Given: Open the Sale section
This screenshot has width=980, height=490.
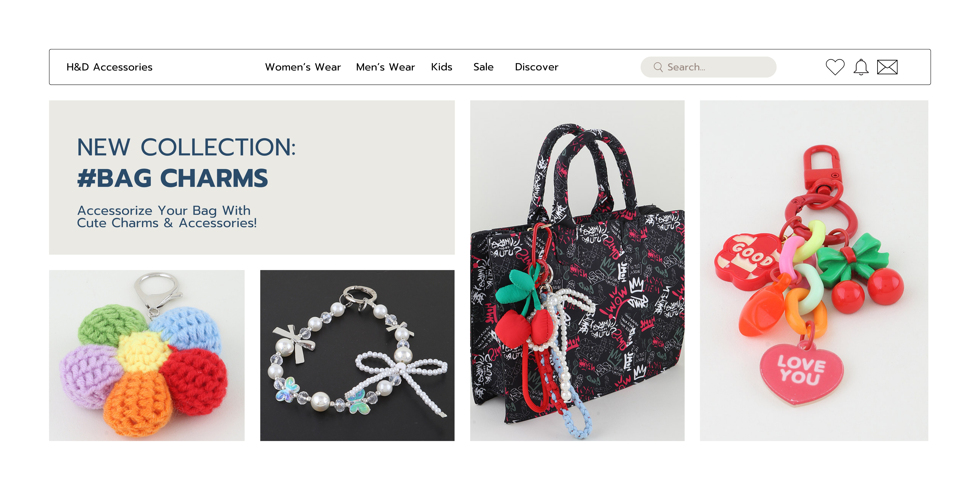Looking at the screenshot, I should pyautogui.click(x=483, y=67).
